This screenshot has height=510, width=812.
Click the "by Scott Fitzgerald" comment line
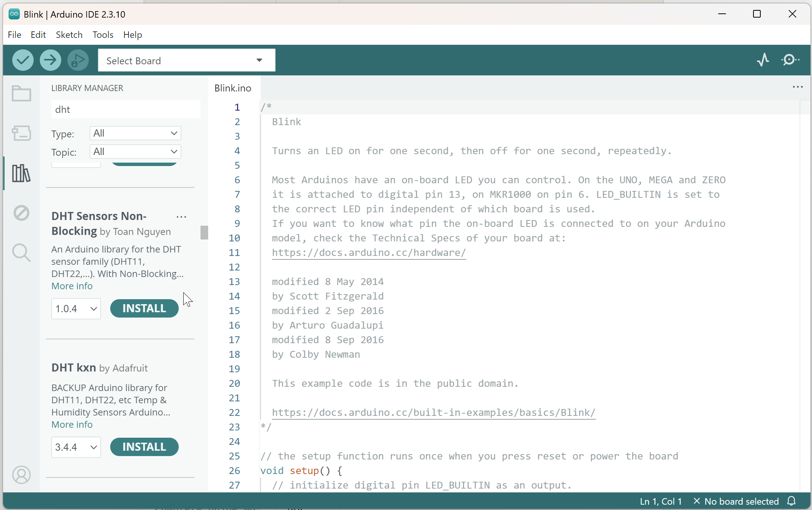pos(328,297)
